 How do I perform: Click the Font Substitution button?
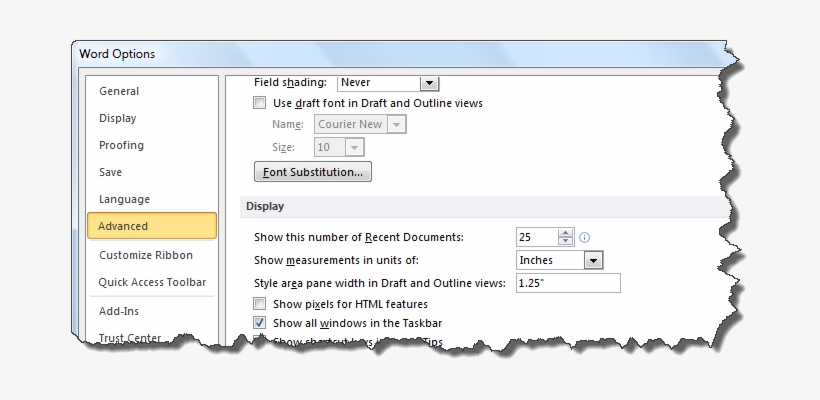(313, 172)
